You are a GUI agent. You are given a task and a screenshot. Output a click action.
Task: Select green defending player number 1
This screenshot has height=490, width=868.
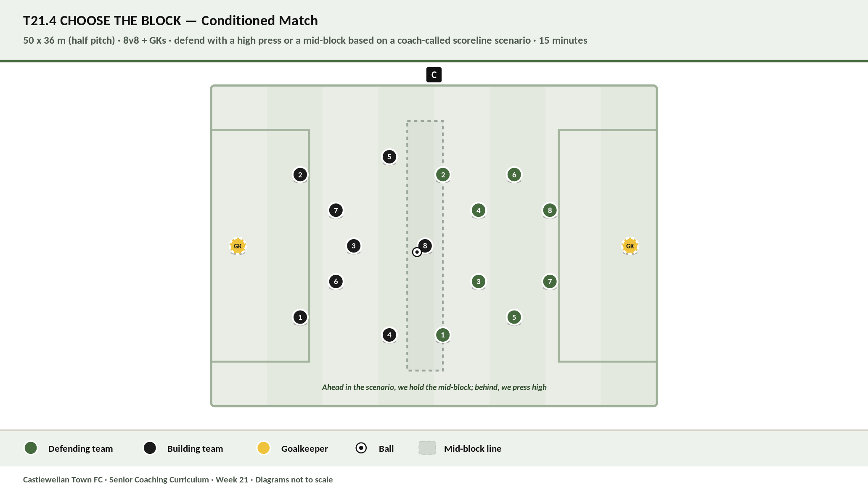coord(443,335)
